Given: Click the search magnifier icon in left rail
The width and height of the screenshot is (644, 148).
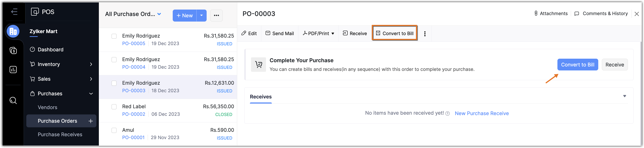Looking at the screenshot, I should tap(13, 100).
